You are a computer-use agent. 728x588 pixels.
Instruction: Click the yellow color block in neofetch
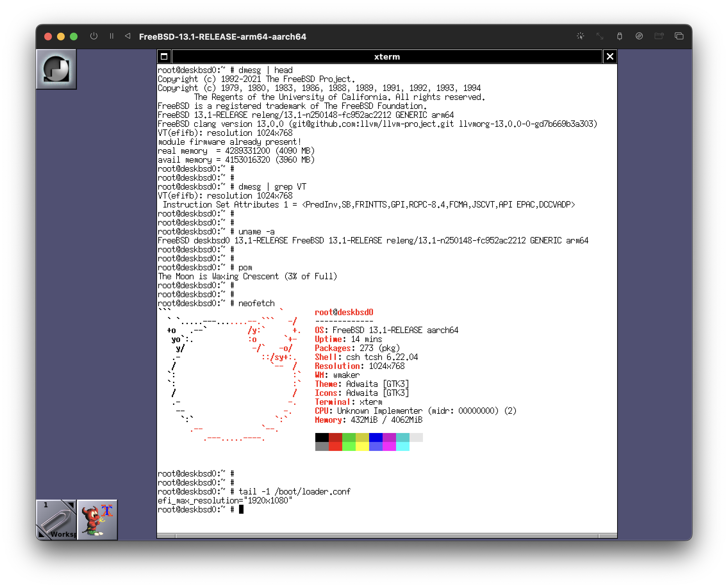pyautogui.click(x=362, y=437)
